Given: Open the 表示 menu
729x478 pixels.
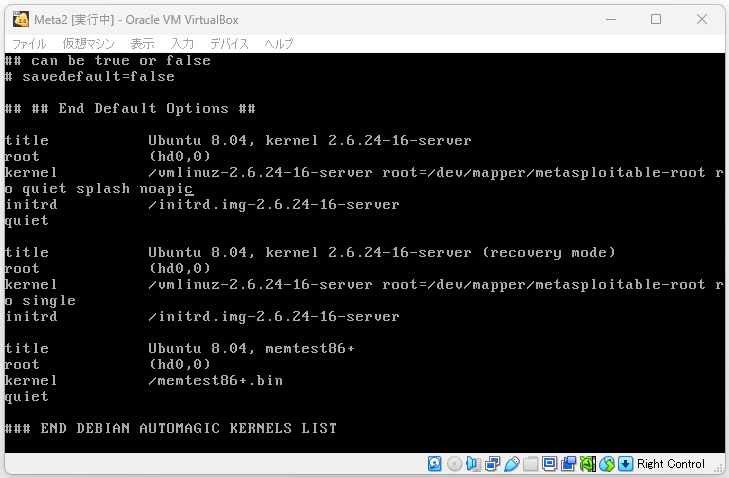Looking at the screenshot, I should pyautogui.click(x=142, y=44).
